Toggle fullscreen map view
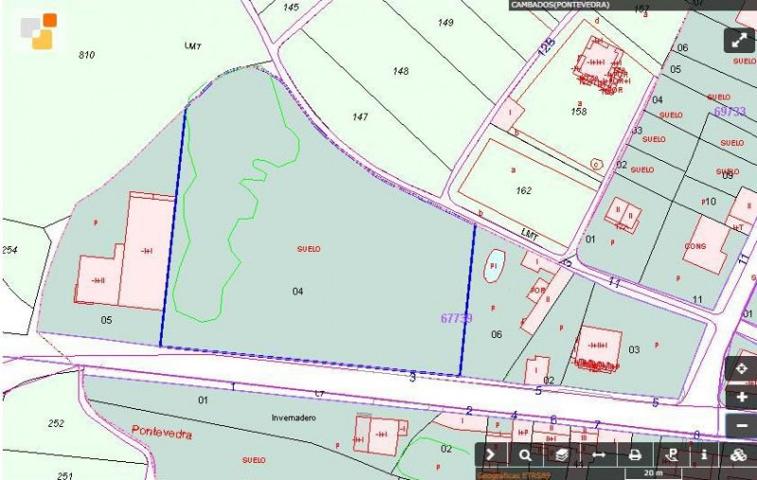Image resolution: width=757 pixels, height=480 pixels. [739, 40]
